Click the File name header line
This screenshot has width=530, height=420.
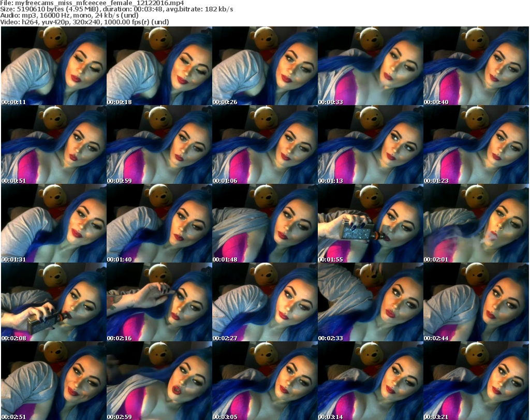pyautogui.click(x=92, y=3)
